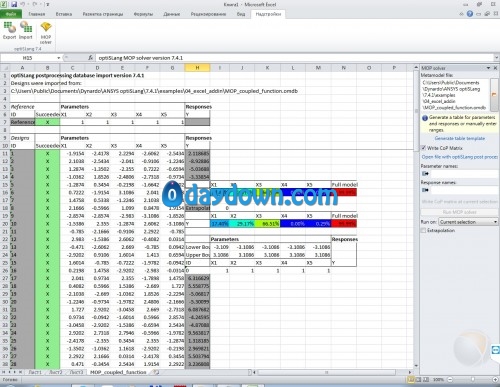Open the MOP solver pane options arrow
Viewport: 500px width, 387px height.
pos(488,68)
